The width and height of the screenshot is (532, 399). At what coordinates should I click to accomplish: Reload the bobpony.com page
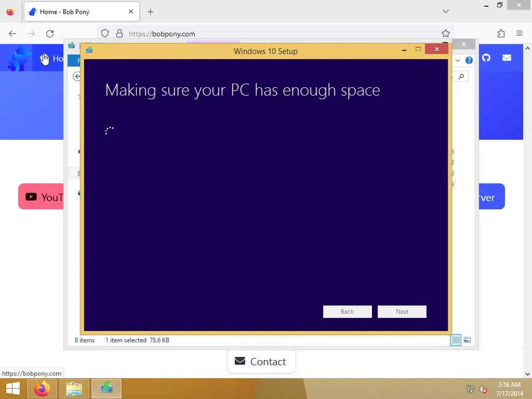click(x=50, y=34)
